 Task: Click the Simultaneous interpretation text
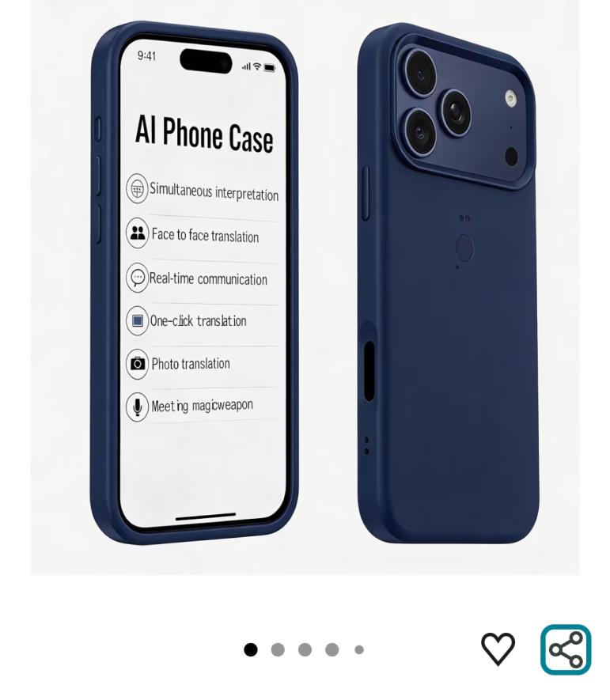click(x=214, y=191)
